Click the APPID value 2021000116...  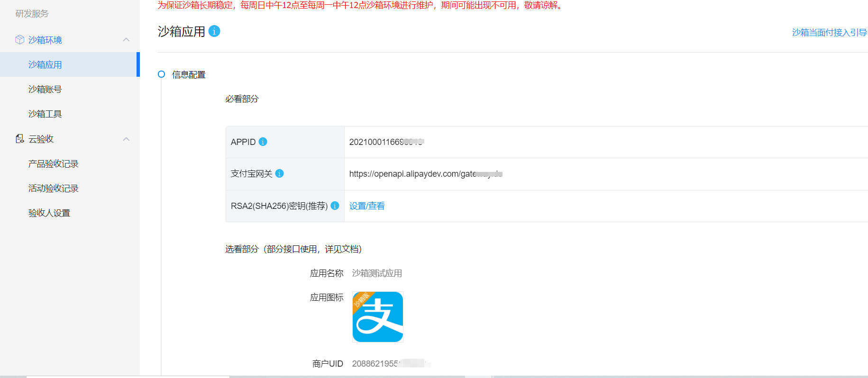[x=386, y=142]
